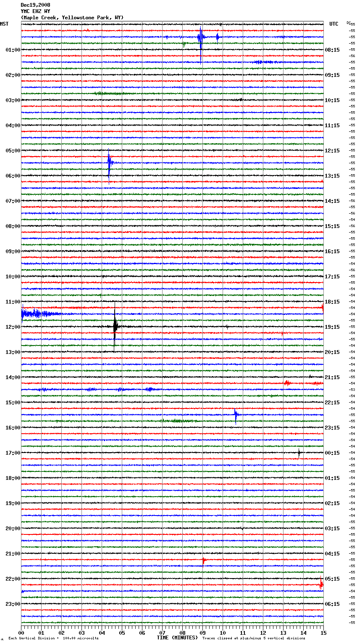
Task: Select the 18:00 MST row label
Action: 13,478
